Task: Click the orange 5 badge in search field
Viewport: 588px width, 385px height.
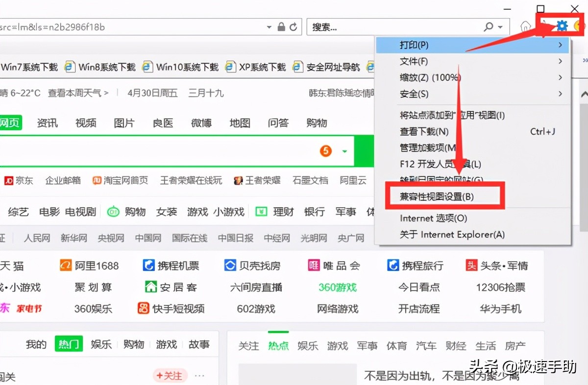Action: 326,151
